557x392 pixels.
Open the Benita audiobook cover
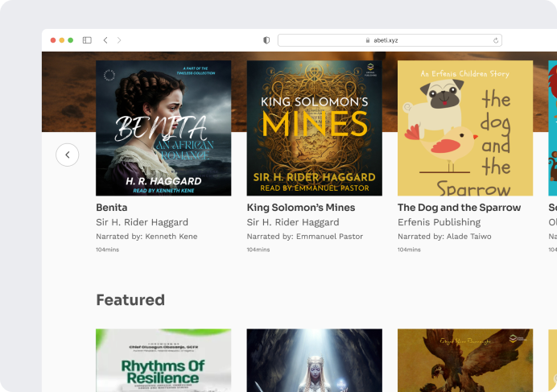pyautogui.click(x=163, y=128)
